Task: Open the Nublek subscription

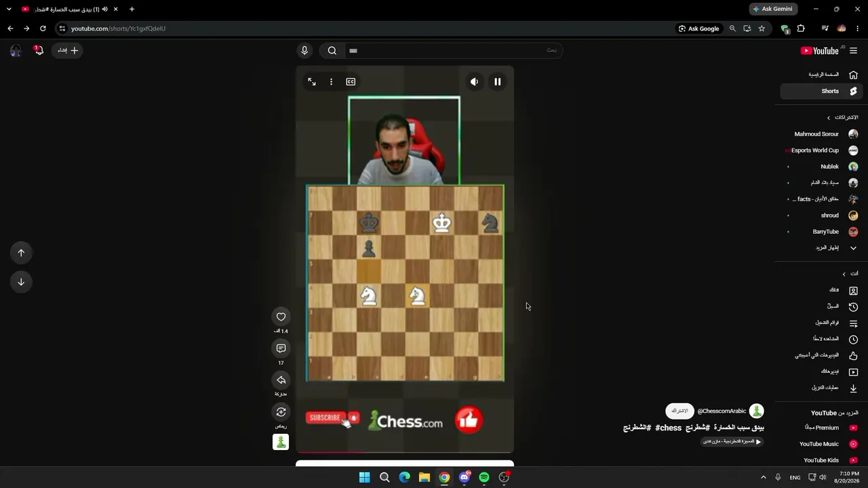Action: (820, 167)
